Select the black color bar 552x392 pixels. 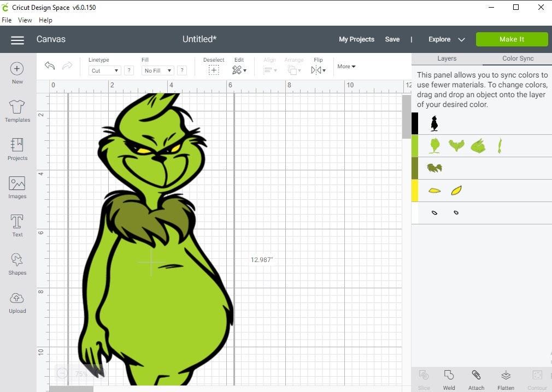click(415, 123)
